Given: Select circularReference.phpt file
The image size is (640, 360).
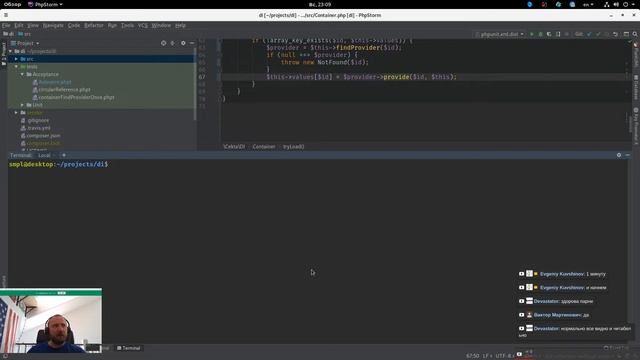Looking at the screenshot, I should click(x=64, y=89).
